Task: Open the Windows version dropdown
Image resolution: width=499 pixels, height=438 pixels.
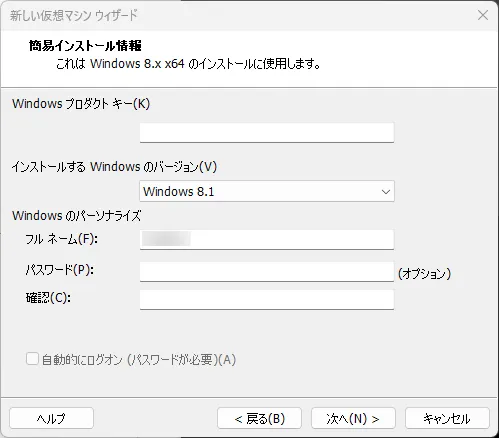Action: [x=267, y=191]
